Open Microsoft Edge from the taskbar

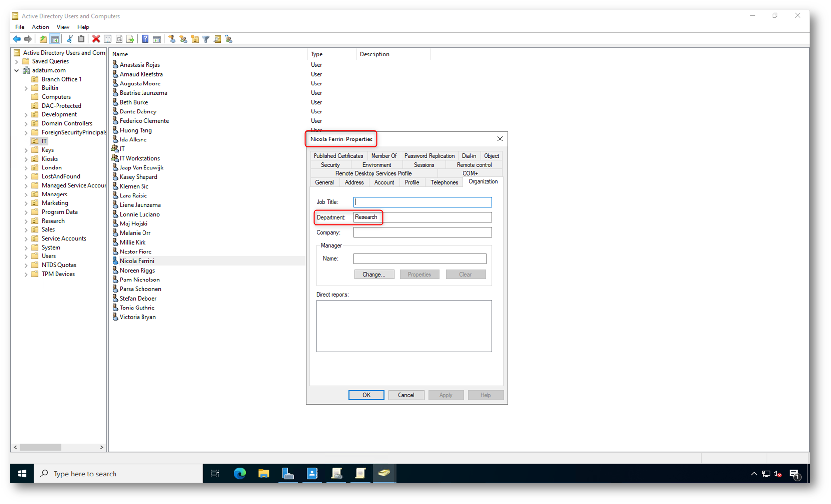click(240, 474)
